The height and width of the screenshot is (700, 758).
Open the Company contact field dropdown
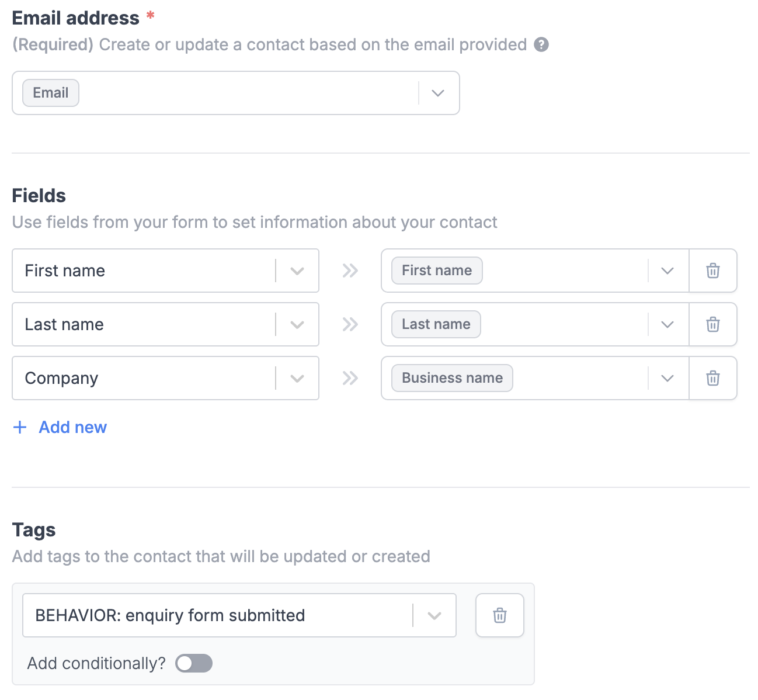(x=297, y=378)
